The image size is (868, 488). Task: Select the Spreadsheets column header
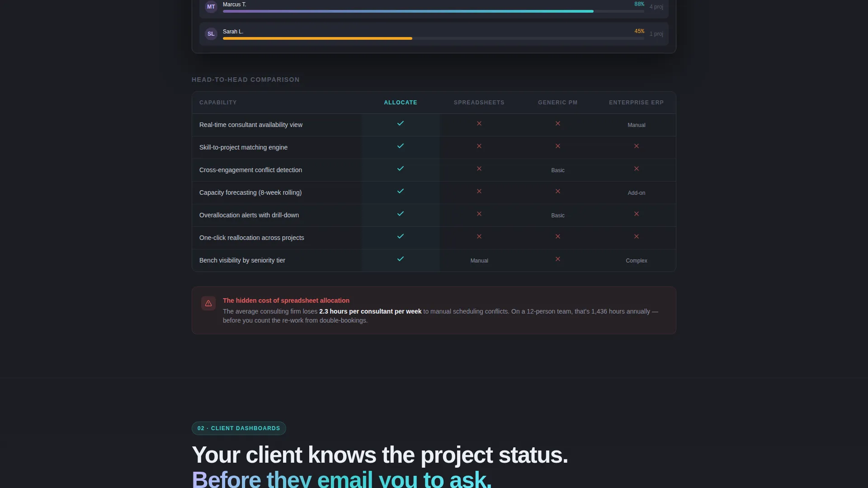pyautogui.click(x=479, y=103)
